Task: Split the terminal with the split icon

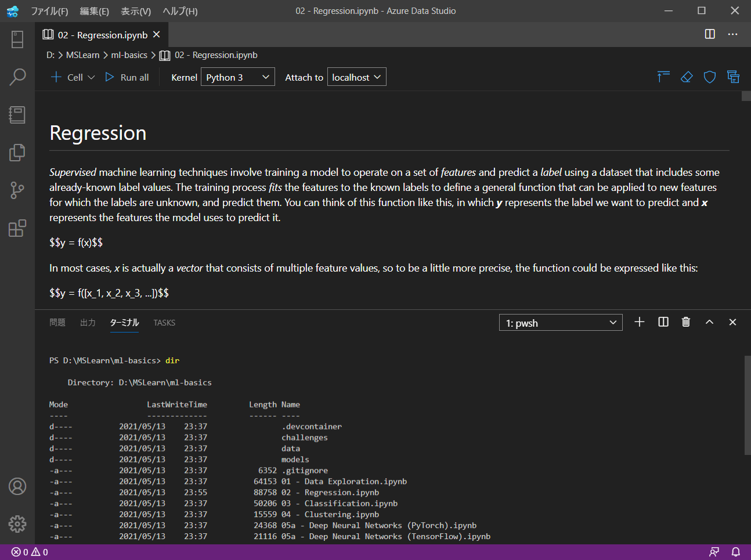Action: click(x=663, y=322)
